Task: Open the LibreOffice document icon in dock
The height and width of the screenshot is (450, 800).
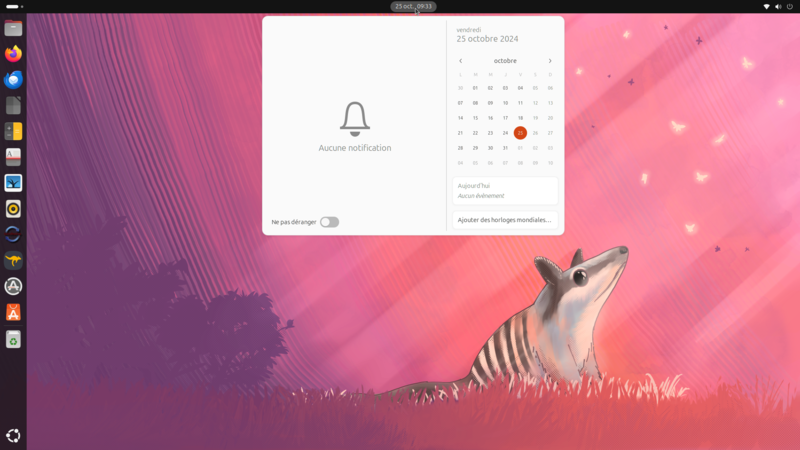Action: click(x=13, y=106)
